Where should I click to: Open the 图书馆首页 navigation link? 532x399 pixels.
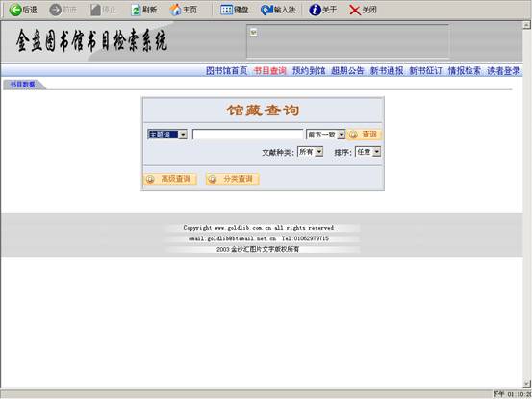coord(227,71)
